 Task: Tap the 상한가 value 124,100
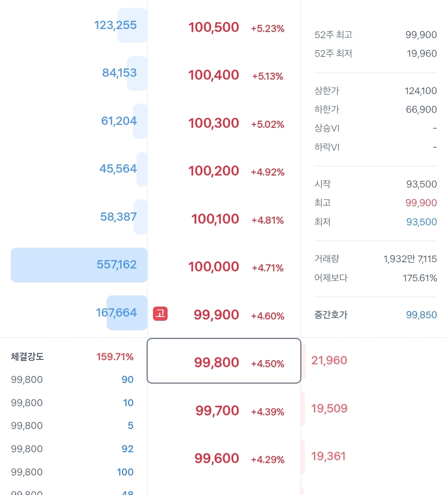click(x=421, y=91)
